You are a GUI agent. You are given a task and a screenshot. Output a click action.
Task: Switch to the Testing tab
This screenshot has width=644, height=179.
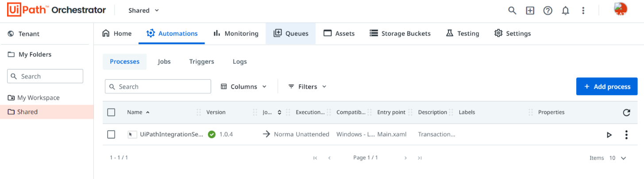coord(462,34)
